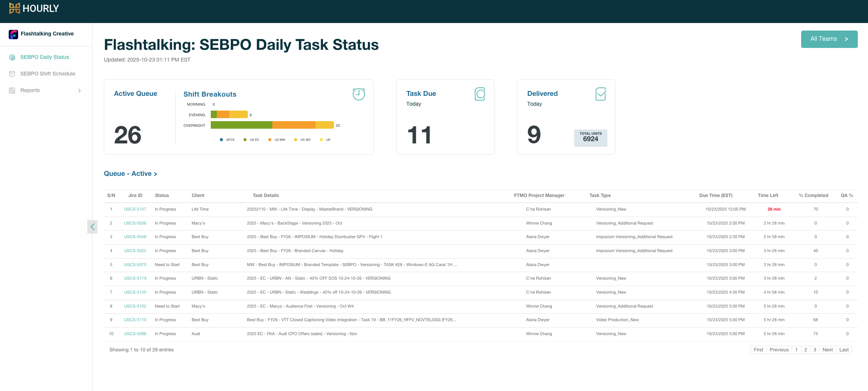Click the Hourly logo icon

click(x=14, y=8)
